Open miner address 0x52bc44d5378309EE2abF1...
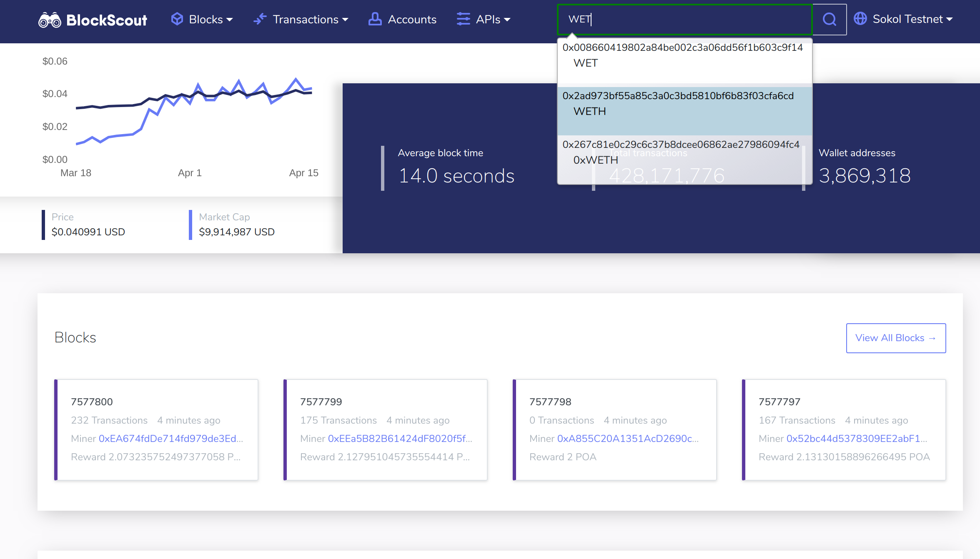This screenshot has width=980, height=559. 857,439
